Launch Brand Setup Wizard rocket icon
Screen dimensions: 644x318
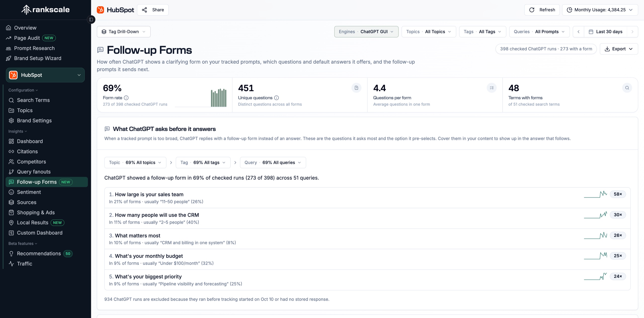(x=9, y=58)
